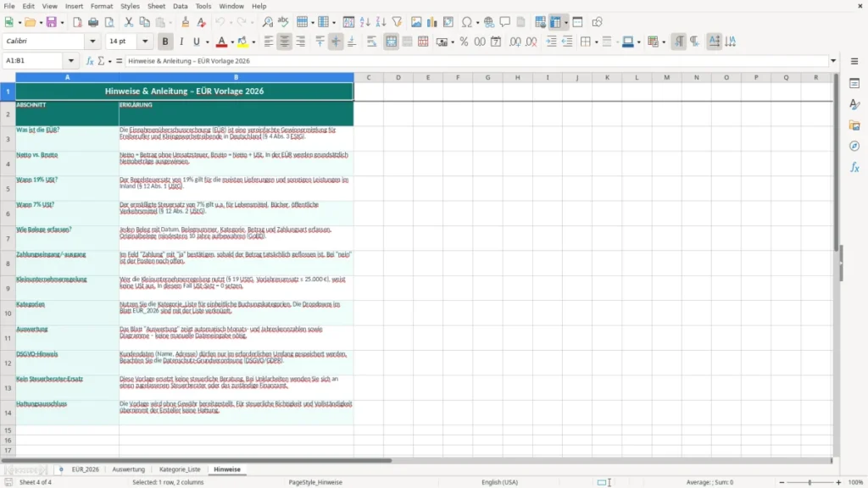The height and width of the screenshot is (488, 868).
Task: Insert a chart
Action: [431, 22]
